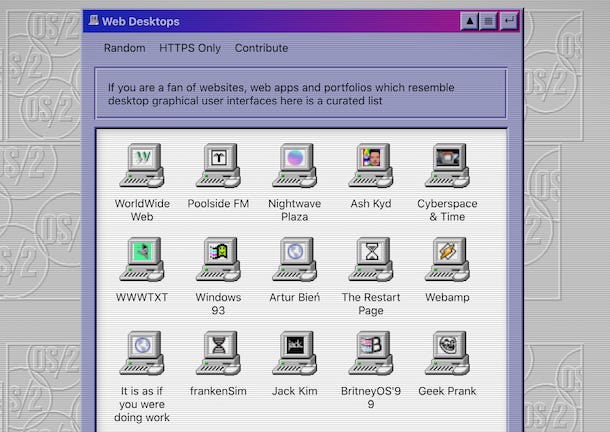
Task: Click the Artur Bień label text
Action: coord(294,297)
